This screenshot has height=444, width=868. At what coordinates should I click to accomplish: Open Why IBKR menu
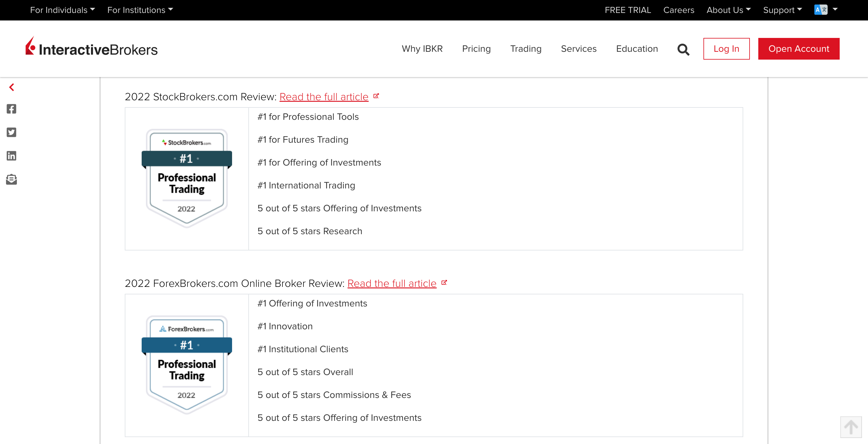422,49
